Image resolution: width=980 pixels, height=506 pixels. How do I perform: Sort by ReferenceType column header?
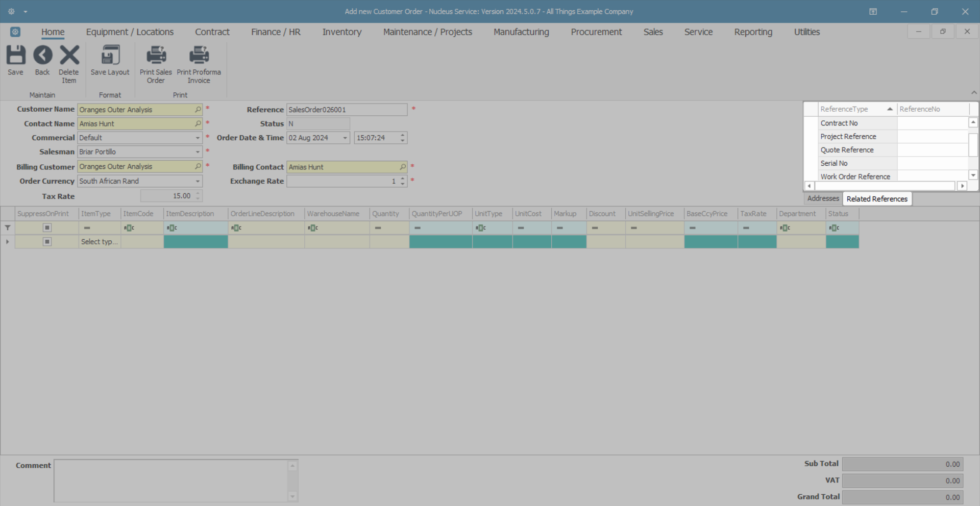(857, 109)
